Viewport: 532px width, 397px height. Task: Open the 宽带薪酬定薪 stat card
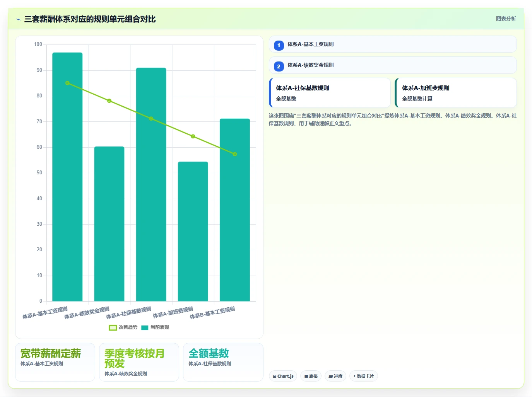55,362
